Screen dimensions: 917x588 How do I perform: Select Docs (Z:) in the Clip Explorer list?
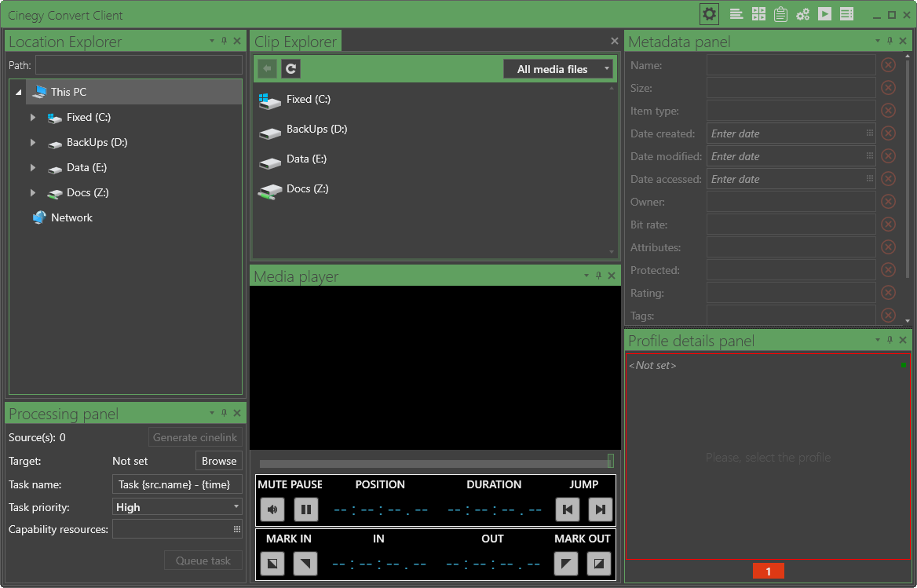(307, 188)
